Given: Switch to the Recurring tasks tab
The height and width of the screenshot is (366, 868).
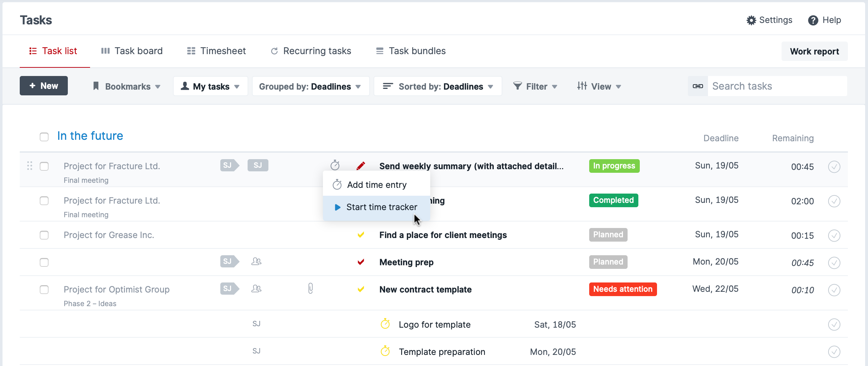Looking at the screenshot, I should point(311,51).
